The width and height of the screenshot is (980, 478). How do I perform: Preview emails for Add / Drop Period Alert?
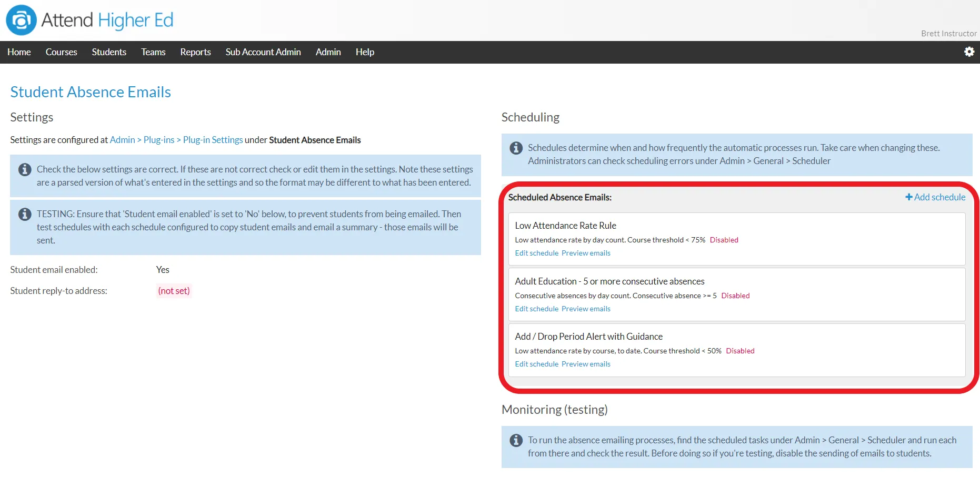pyautogui.click(x=586, y=364)
